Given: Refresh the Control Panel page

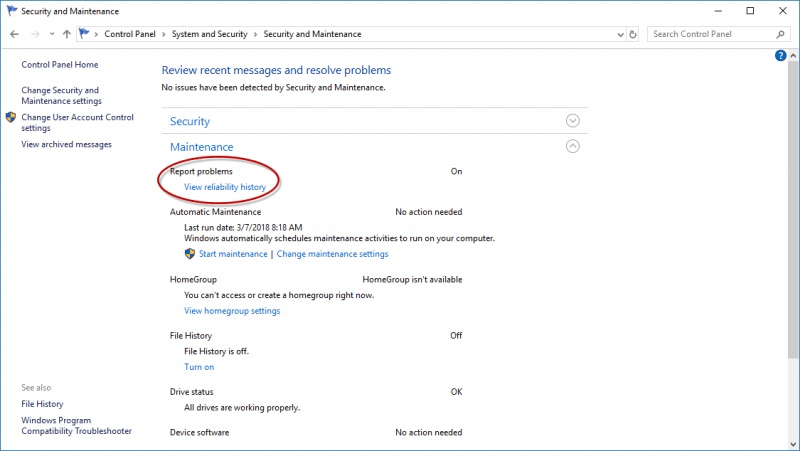Looking at the screenshot, I should pos(633,35).
